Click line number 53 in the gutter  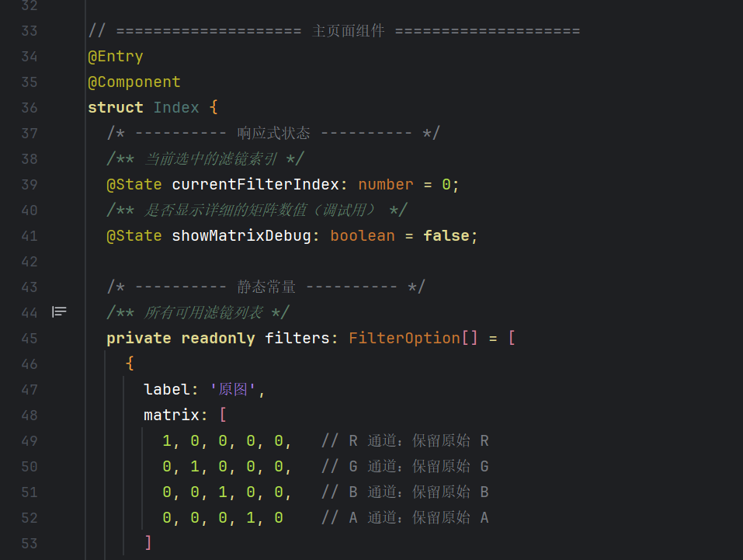[30, 543]
